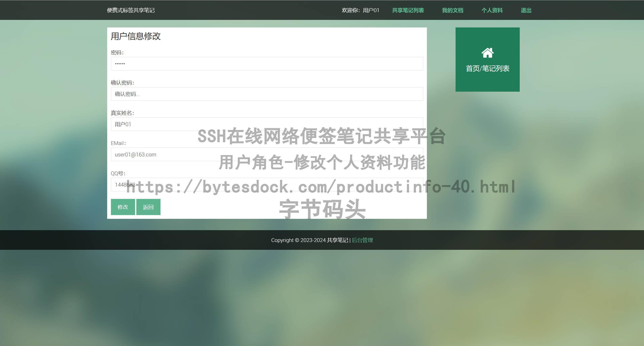This screenshot has width=644, height=346.
Task: Click the 密码 field label
Action: [117, 52]
